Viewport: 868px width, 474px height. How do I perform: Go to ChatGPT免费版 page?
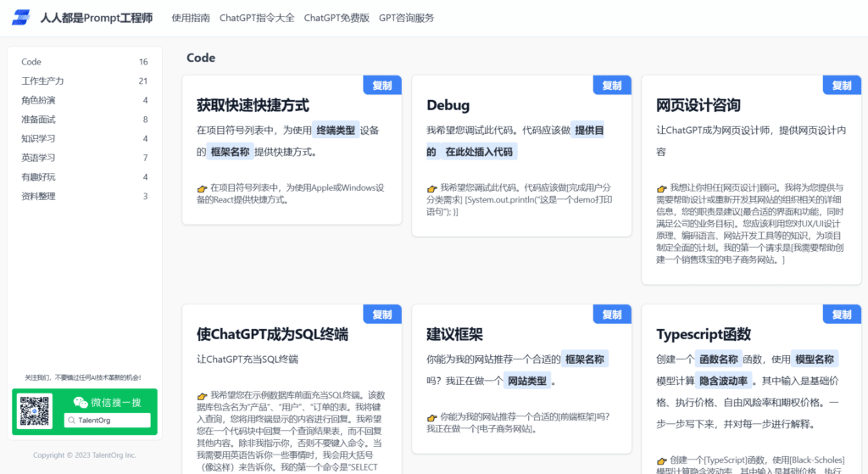pyautogui.click(x=336, y=18)
